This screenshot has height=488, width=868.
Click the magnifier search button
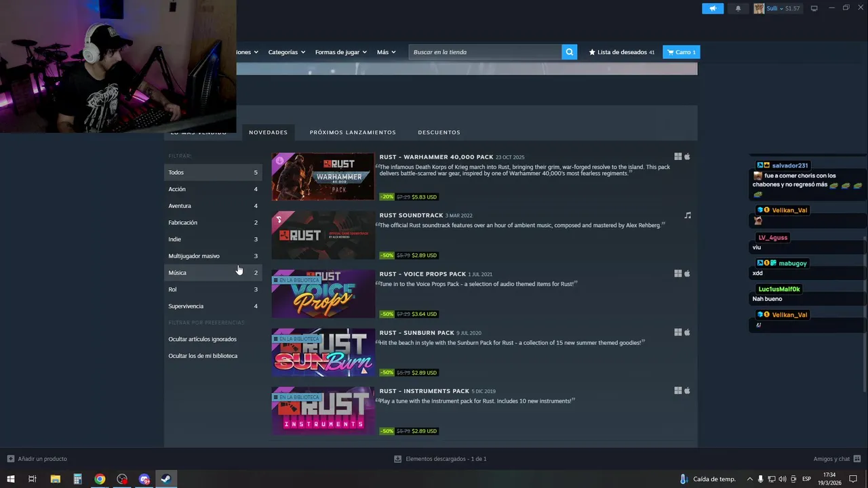pos(570,52)
